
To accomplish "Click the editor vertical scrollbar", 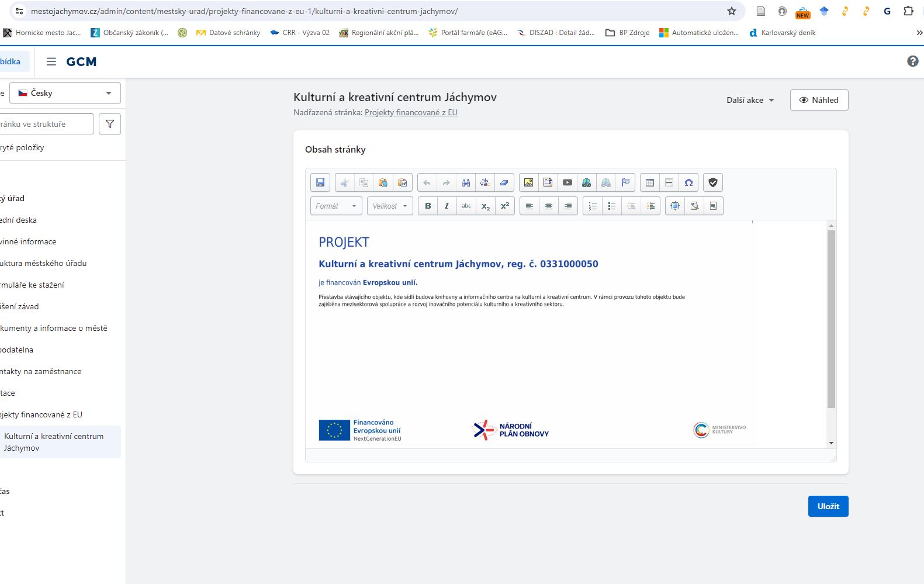I will click(x=831, y=319).
